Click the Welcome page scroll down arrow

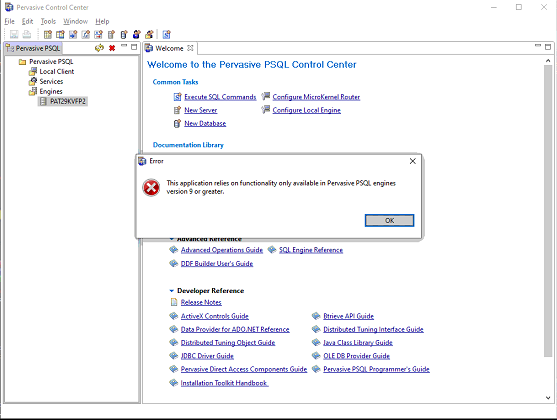click(x=548, y=398)
